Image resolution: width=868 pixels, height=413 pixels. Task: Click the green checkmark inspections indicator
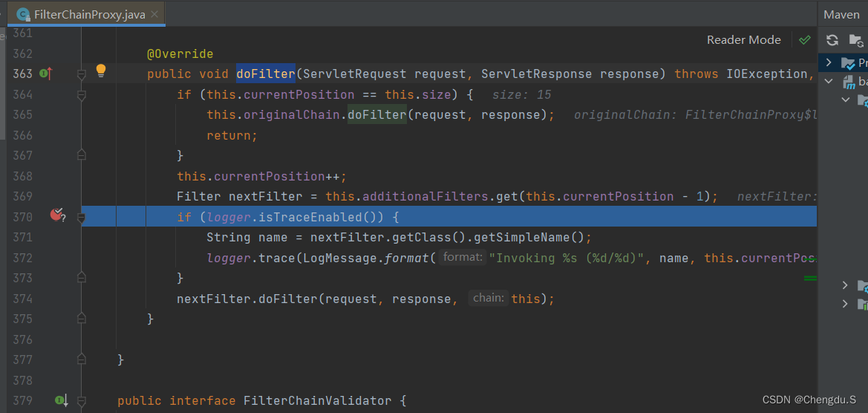805,40
